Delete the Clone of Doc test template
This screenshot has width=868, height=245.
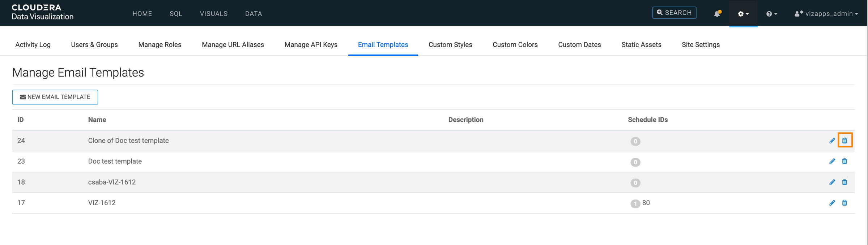coord(844,141)
